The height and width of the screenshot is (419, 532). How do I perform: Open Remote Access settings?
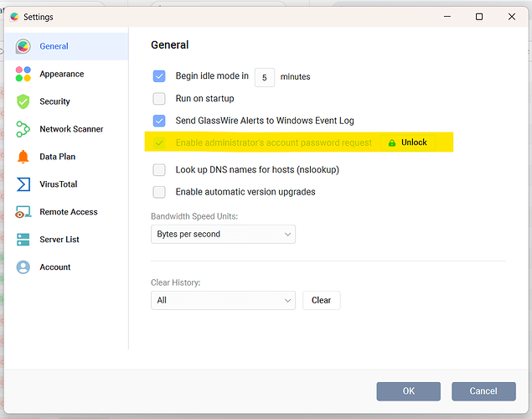pyautogui.click(x=66, y=212)
